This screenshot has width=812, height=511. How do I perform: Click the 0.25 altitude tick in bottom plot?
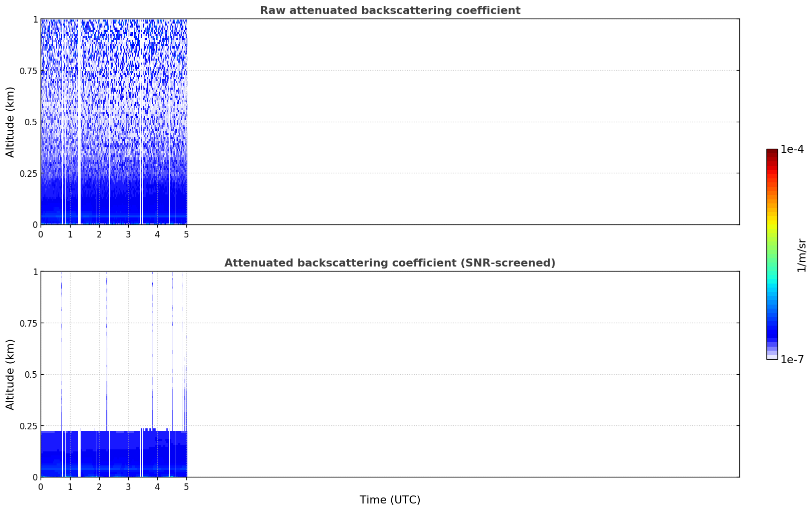29,426
